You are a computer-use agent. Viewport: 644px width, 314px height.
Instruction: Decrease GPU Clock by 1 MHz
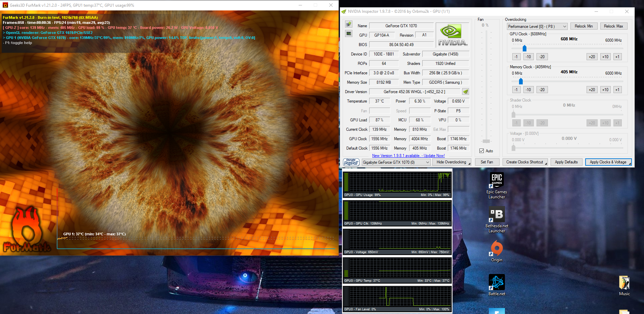(x=516, y=57)
